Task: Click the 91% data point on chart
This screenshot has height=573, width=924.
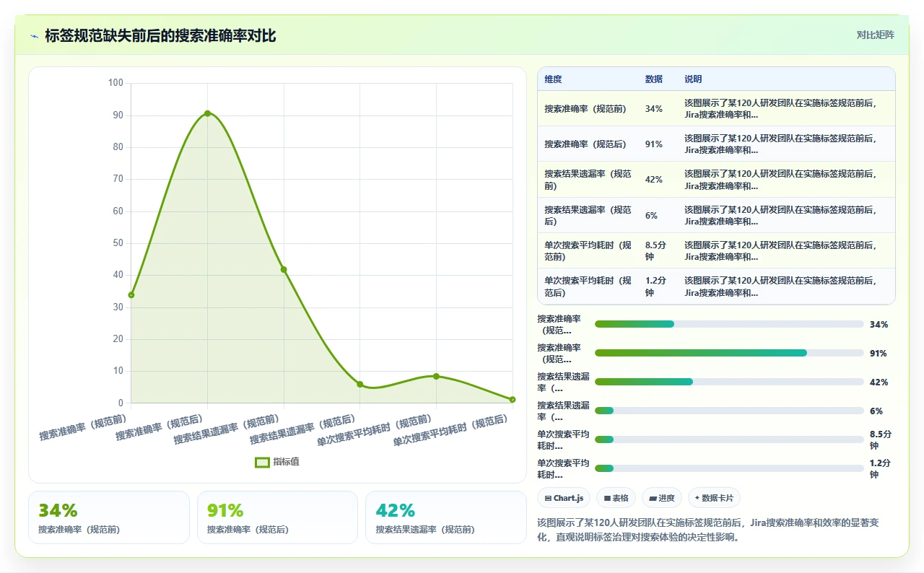Action: click(x=207, y=113)
